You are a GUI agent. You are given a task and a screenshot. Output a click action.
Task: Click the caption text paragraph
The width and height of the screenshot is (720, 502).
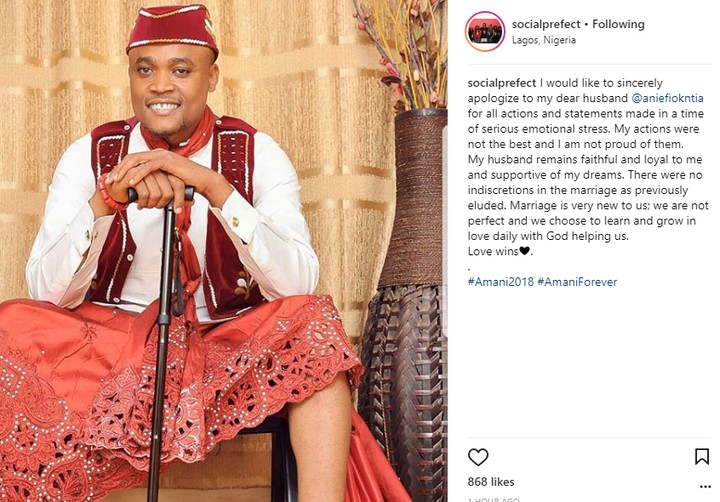(588, 167)
